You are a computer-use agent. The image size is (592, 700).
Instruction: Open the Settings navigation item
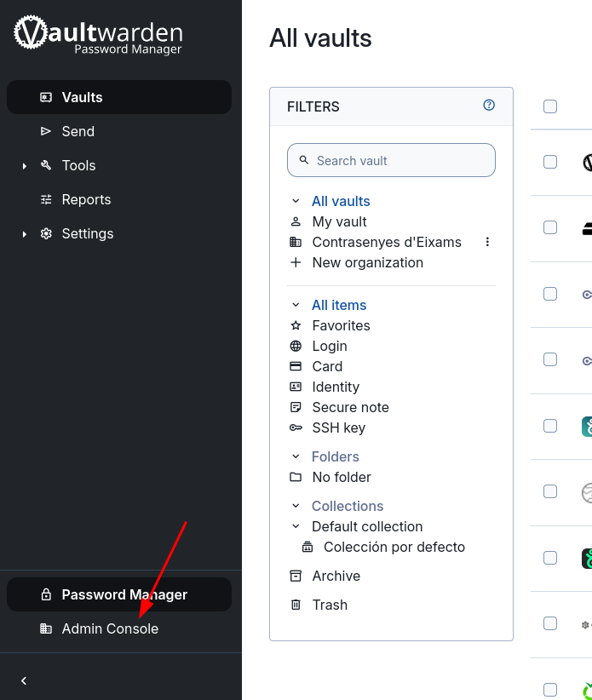tap(119, 233)
